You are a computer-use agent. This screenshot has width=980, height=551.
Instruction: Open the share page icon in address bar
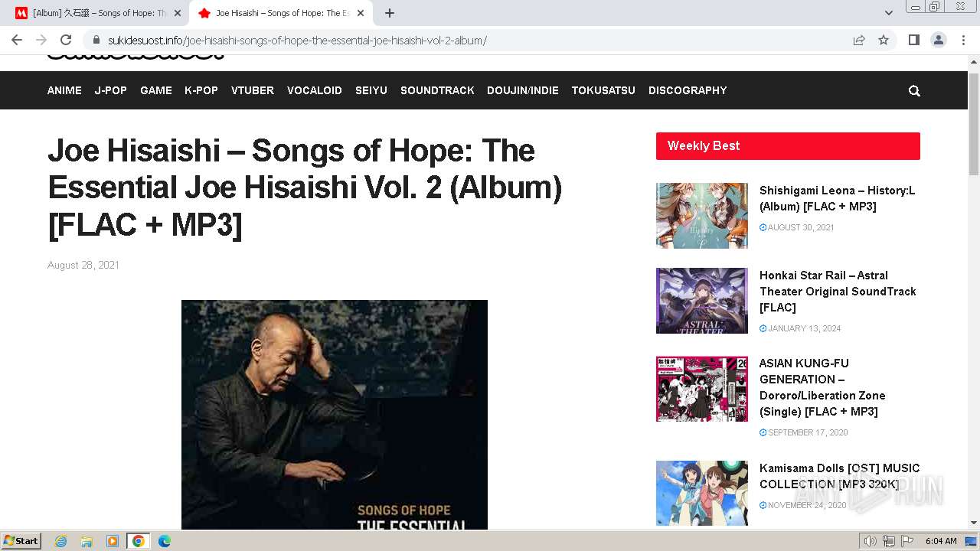[x=859, y=40]
